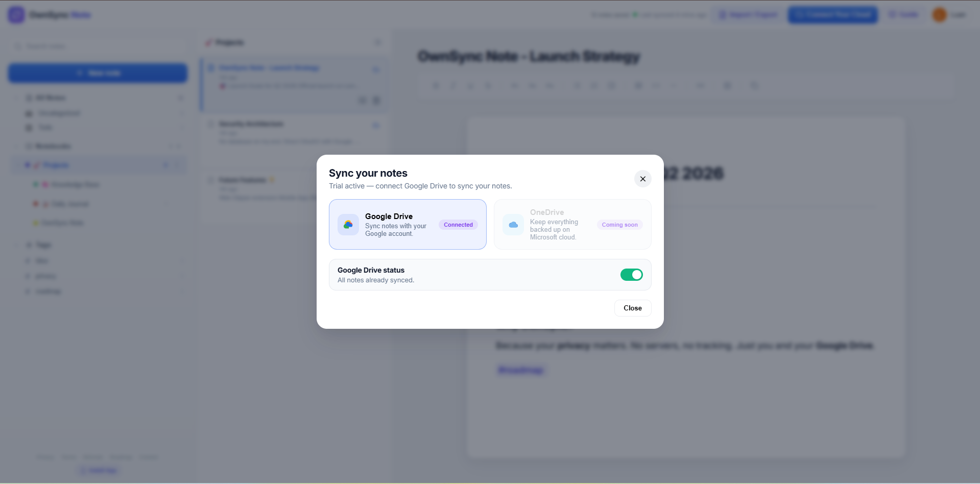The width and height of the screenshot is (980, 484).
Task: Select Bold in the editor toolbar
Action: point(436,85)
